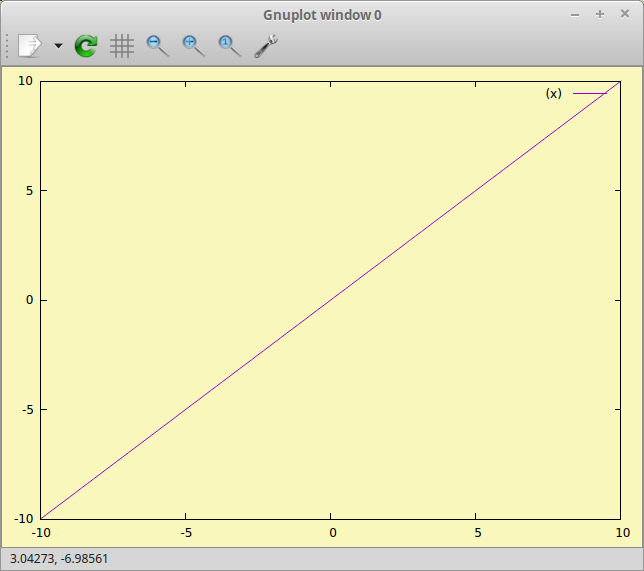This screenshot has width=644, height=571.
Task: Click the 5 label on the y-axis
Action: [x=30, y=191]
